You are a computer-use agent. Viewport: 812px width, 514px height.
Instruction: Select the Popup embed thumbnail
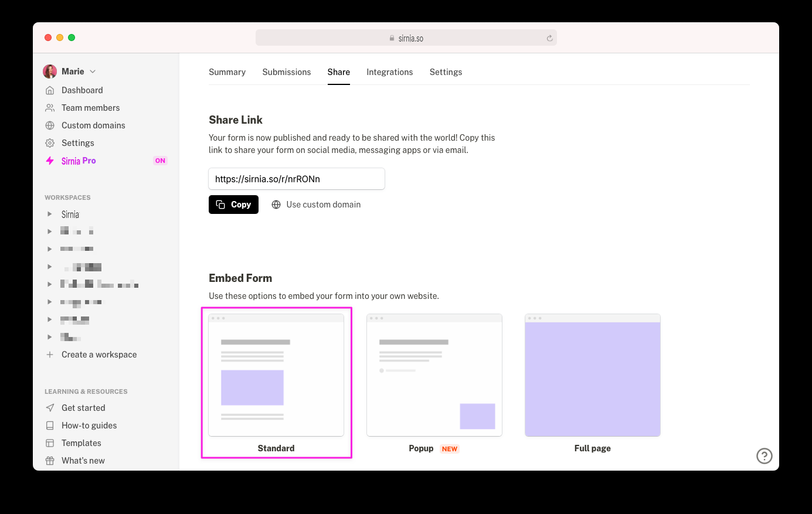coord(434,375)
